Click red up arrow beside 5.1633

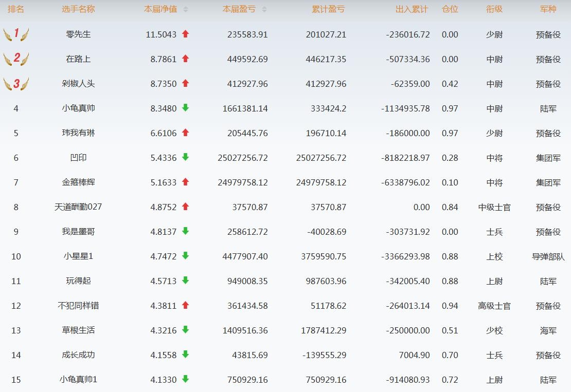pyautogui.click(x=186, y=182)
